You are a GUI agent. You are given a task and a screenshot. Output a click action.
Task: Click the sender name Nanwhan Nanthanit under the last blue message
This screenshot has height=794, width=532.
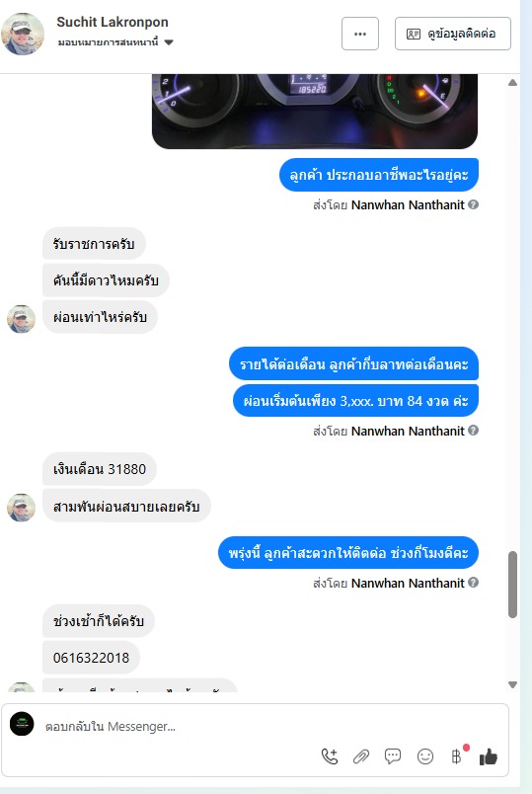click(408, 583)
